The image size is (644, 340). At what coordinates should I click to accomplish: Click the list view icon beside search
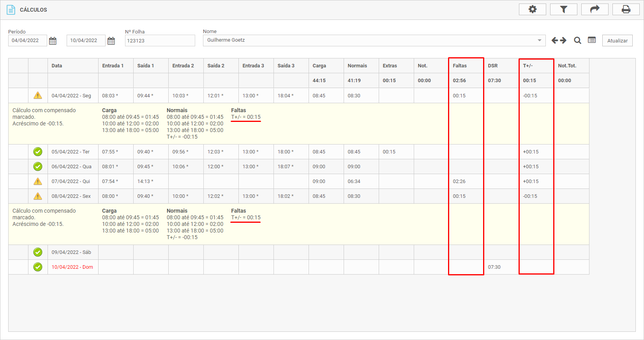pyautogui.click(x=592, y=40)
